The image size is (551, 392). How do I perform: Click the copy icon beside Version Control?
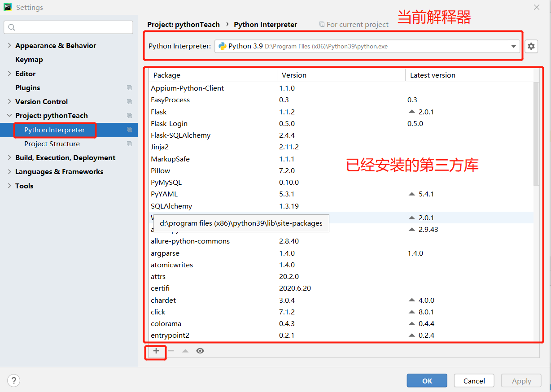129,101
